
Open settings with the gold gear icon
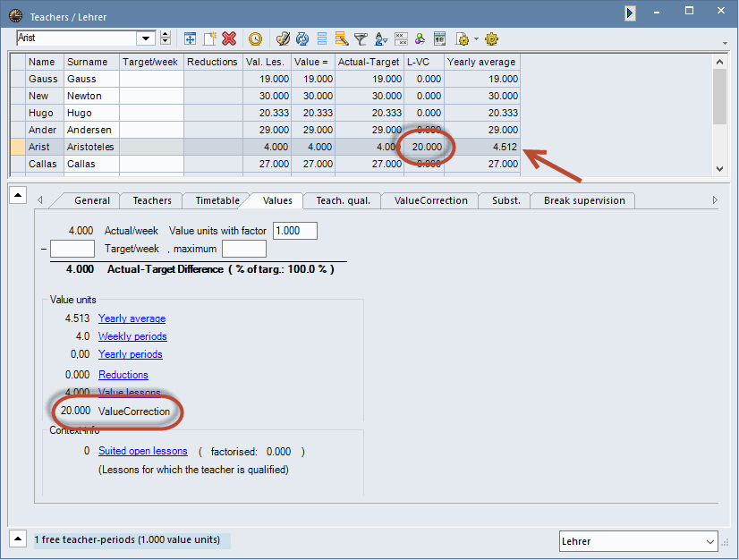click(x=491, y=38)
